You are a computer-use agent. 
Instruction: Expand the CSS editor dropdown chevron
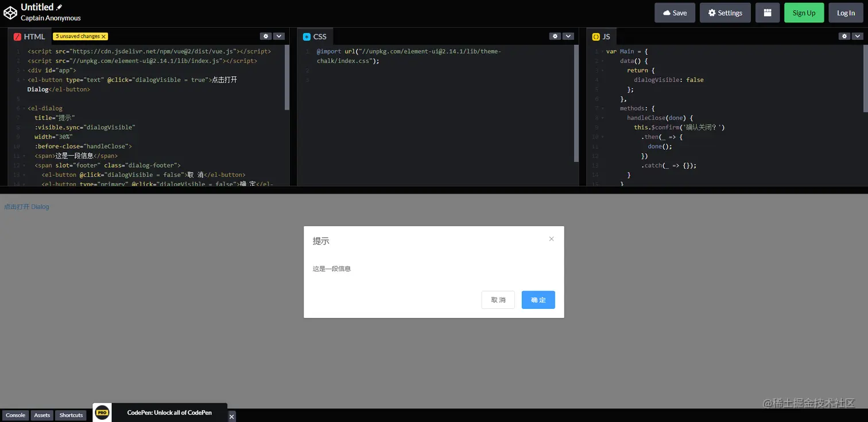click(568, 36)
